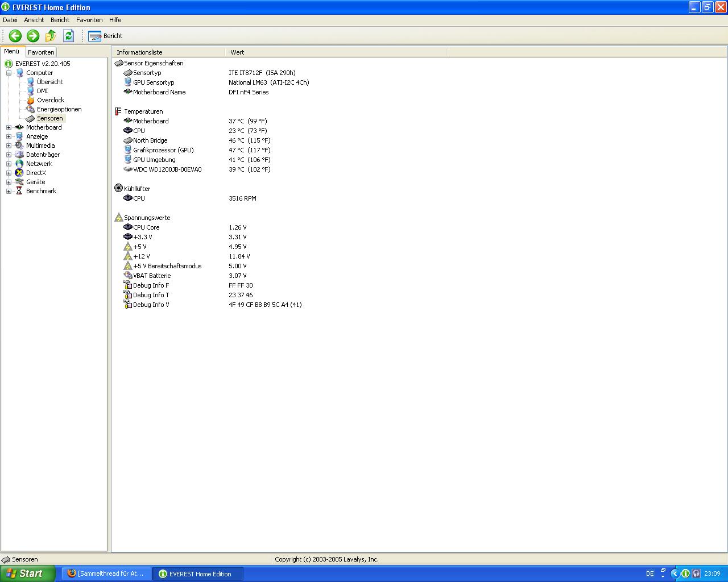Click the green Forward arrow toolbar icon

(33, 36)
